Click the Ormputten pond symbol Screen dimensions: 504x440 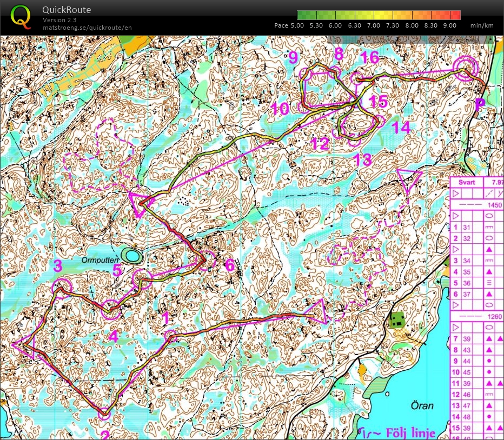pyautogui.click(x=131, y=256)
